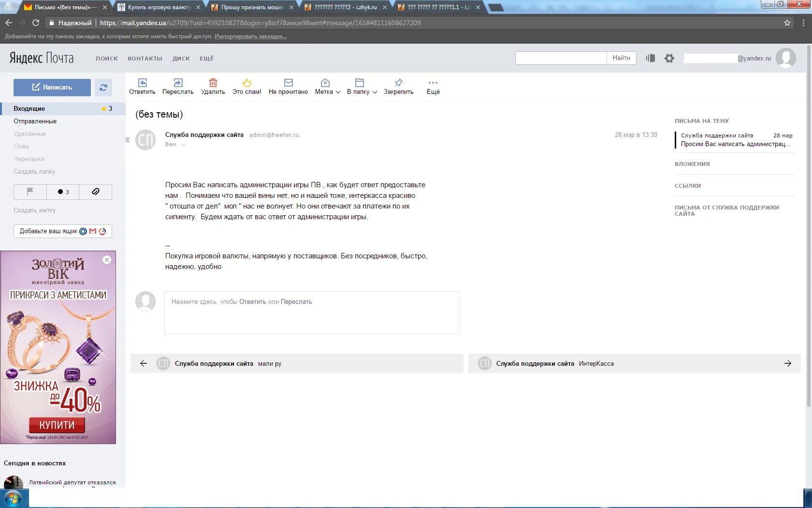The image size is (812, 508).
Task: Switch to the Прошу признать мошен tab
Action: [252, 7]
